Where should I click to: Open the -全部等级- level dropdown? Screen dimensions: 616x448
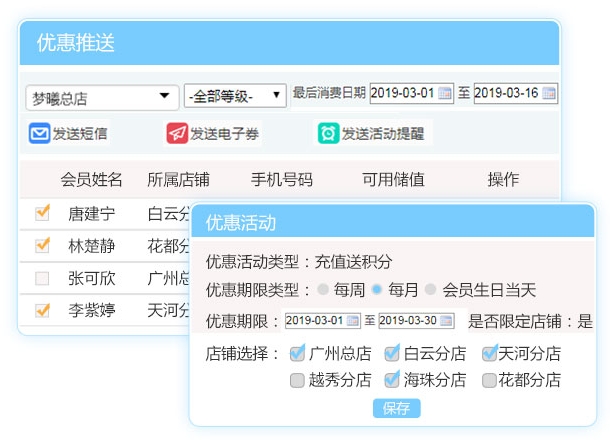pyautogui.click(x=235, y=95)
